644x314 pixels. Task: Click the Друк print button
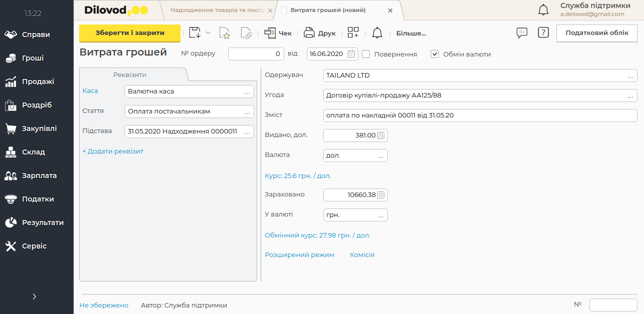(320, 33)
